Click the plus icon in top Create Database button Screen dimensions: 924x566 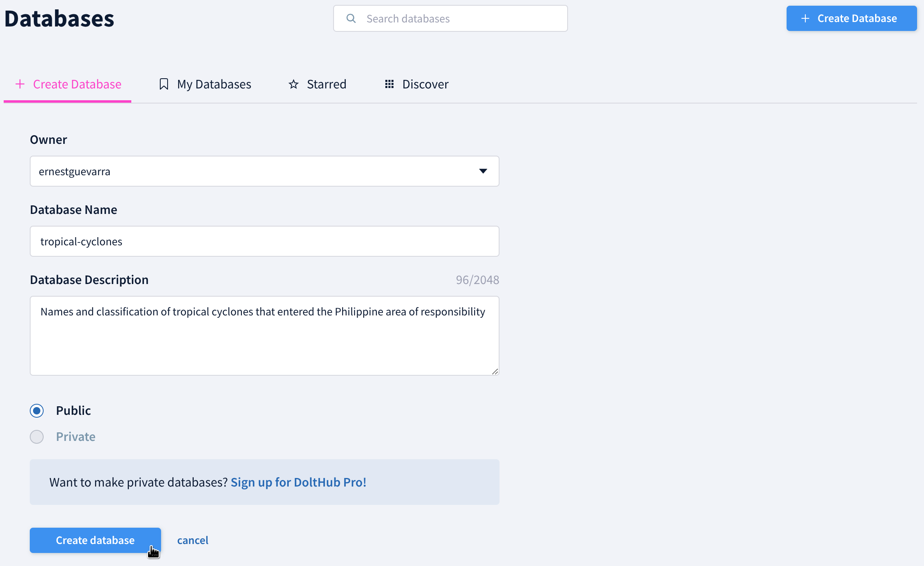(x=805, y=18)
